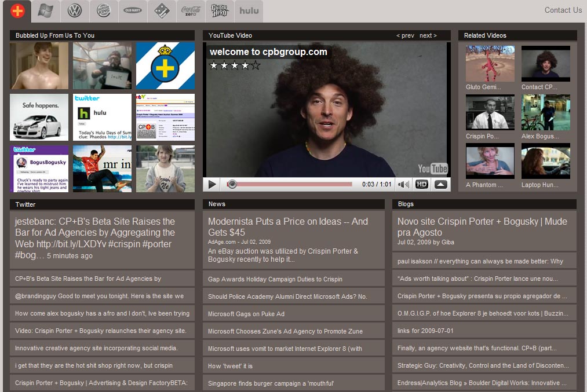Open tweet Innovative creative agency site

coord(102,348)
